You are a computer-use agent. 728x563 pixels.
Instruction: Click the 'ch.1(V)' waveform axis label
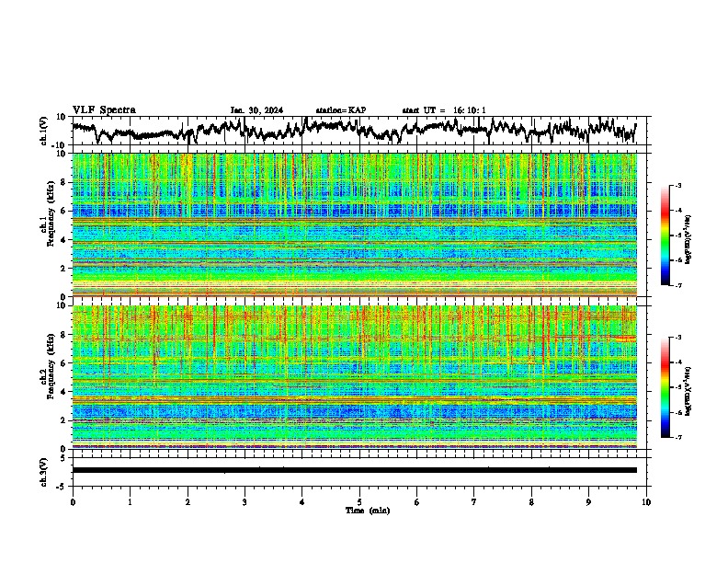(44, 131)
